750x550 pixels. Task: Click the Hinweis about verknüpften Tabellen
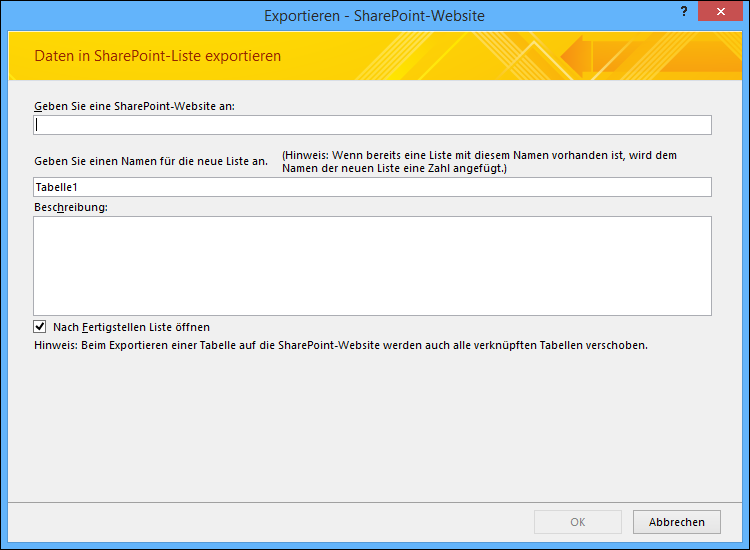tap(341, 345)
